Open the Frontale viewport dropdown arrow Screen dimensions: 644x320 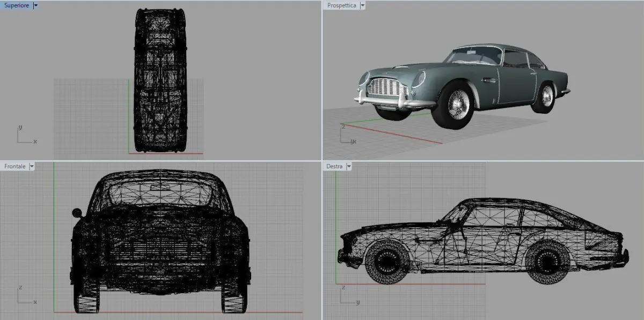coord(32,167)
